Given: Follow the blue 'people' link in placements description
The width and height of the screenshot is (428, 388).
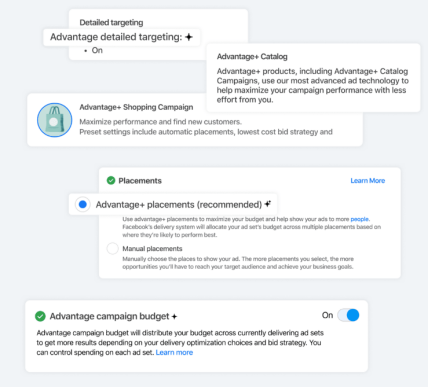Looking at the screenshot, I should tap(359, 219).
